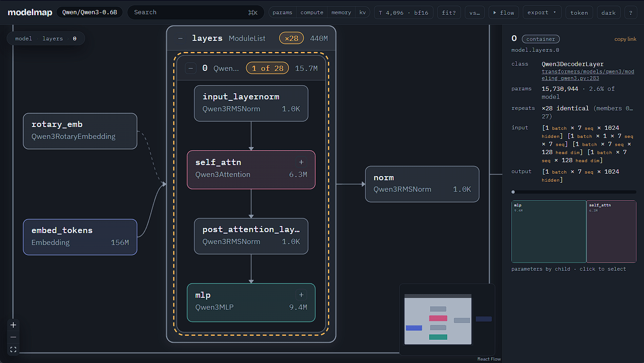Click the ×28 identical repeats value

pos(566,108)
